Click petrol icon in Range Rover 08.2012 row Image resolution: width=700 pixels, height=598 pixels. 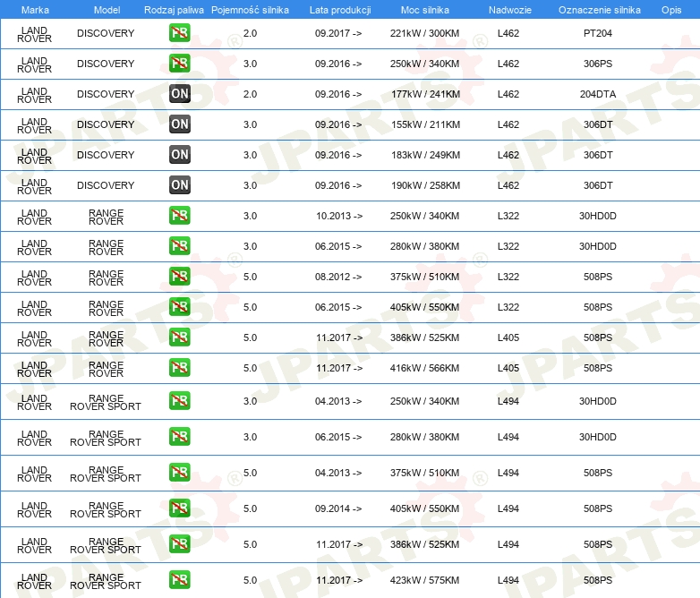(179, 276)
